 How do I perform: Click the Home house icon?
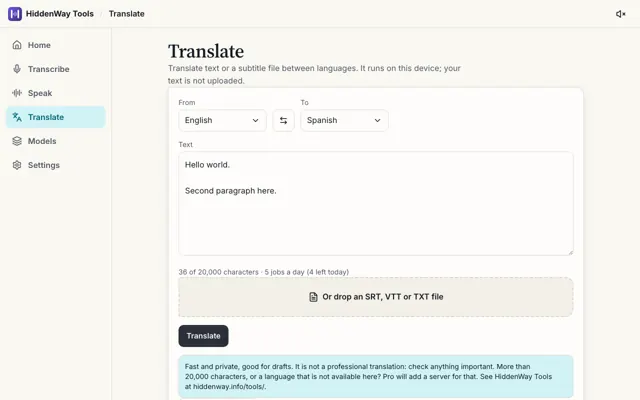point(17,45)
